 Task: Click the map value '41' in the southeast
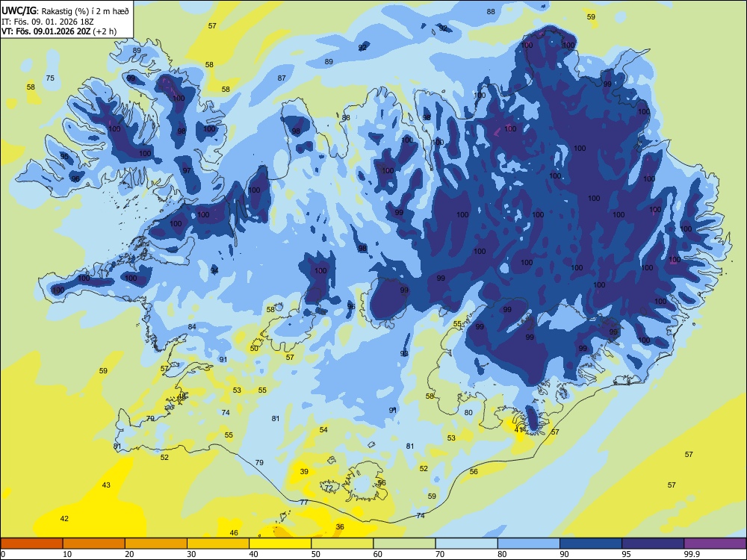(519, 429)
